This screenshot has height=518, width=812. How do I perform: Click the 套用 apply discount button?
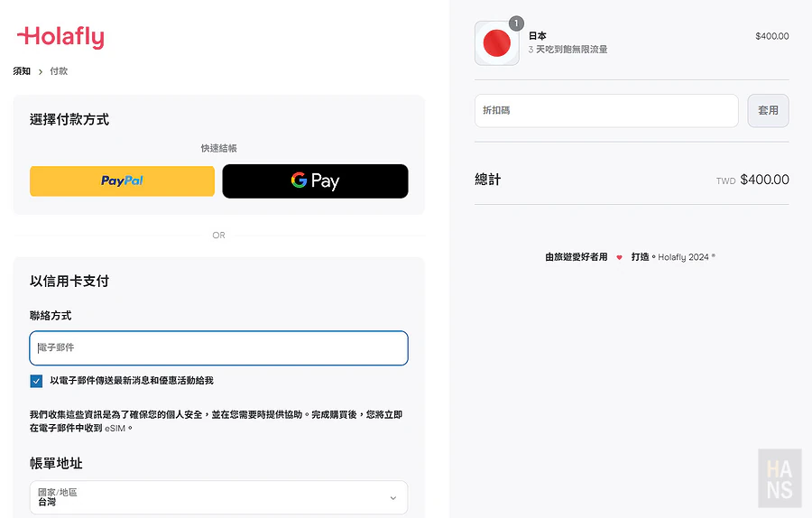click(768, 110)
